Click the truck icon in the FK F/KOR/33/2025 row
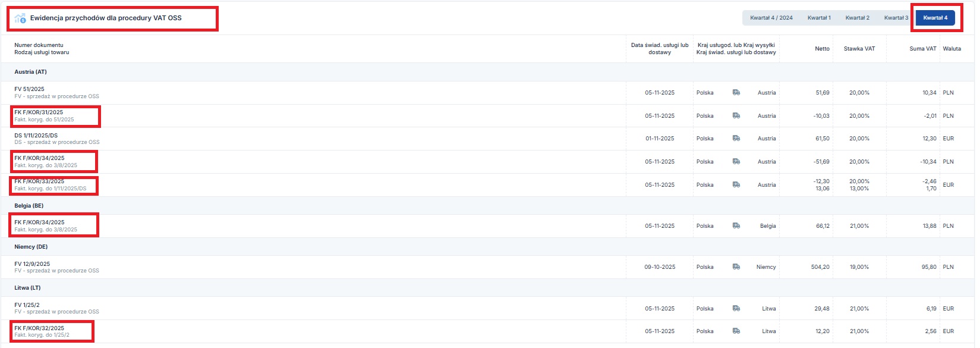Image resolution: width=980 pixels, height=348 pixels. 736,185
